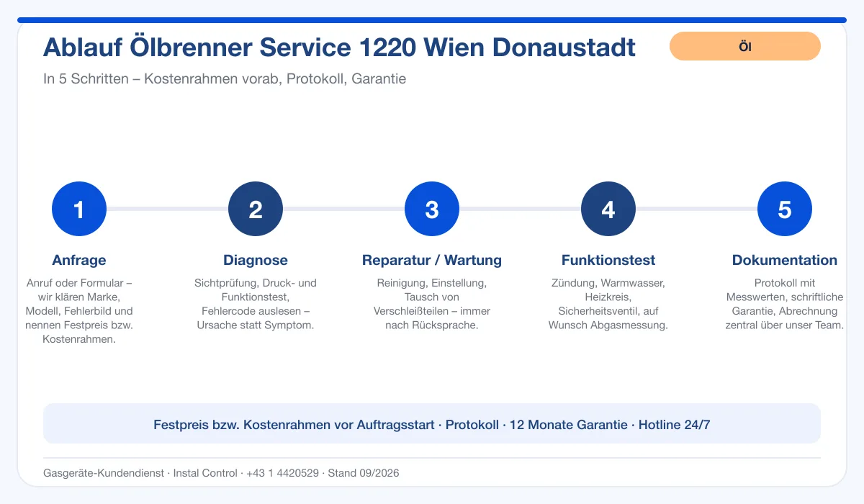This screenshot has width=864, height=504.
Task: Click description starting Zündung, Warmwasser
Action: tap(608, 304)
